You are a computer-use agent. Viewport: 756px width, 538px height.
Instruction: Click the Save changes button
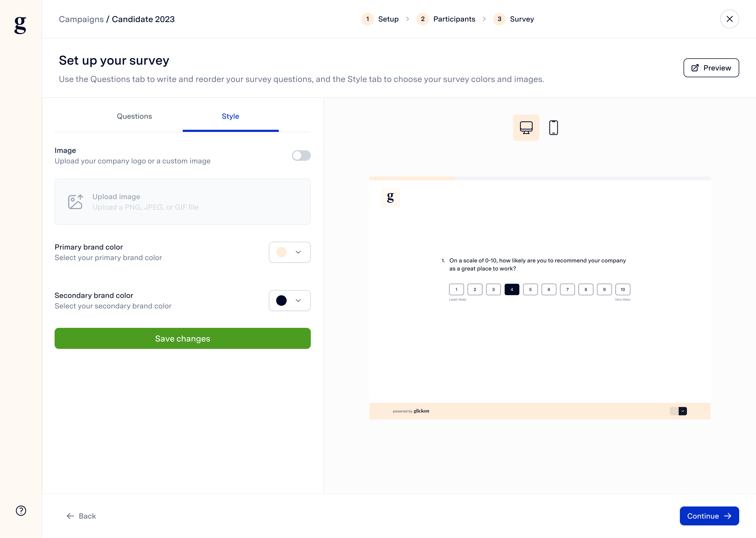tap(182, 338)
